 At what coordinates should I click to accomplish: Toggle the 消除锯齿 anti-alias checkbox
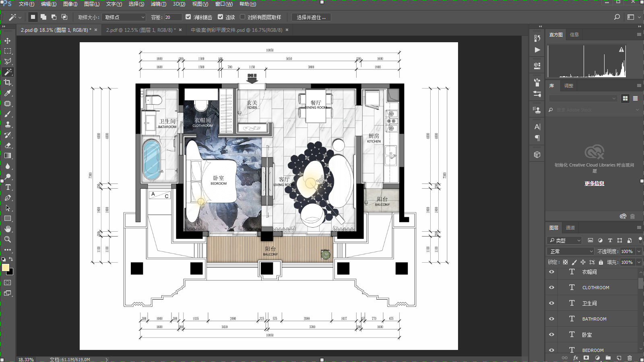tap(188, 17)
